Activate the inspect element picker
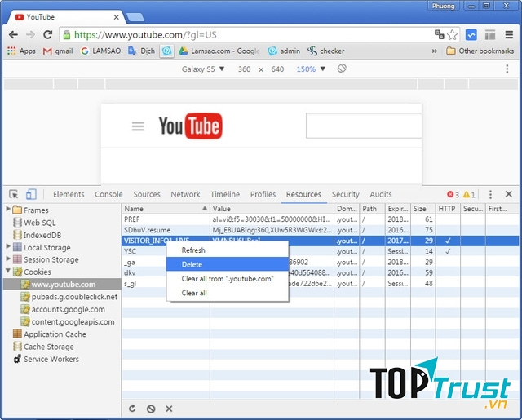 point(14,194)
